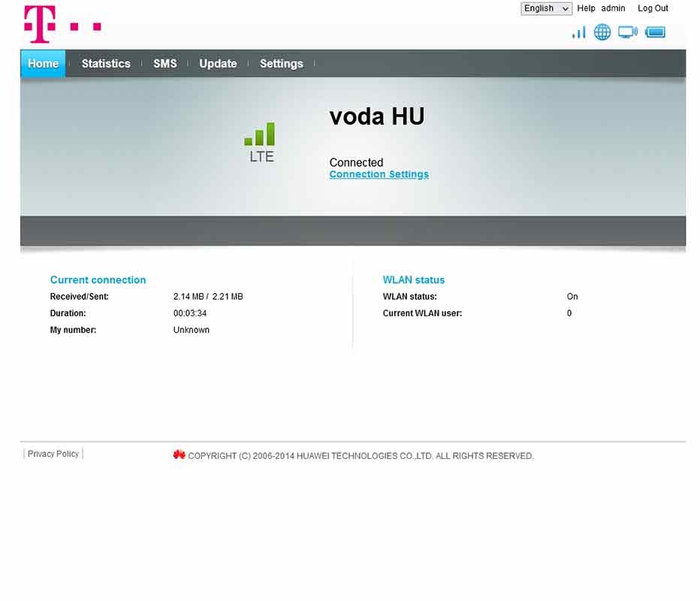This screenshot has width=700, height=601.
Task: Open the Update tab
Action: pos(218,63)
